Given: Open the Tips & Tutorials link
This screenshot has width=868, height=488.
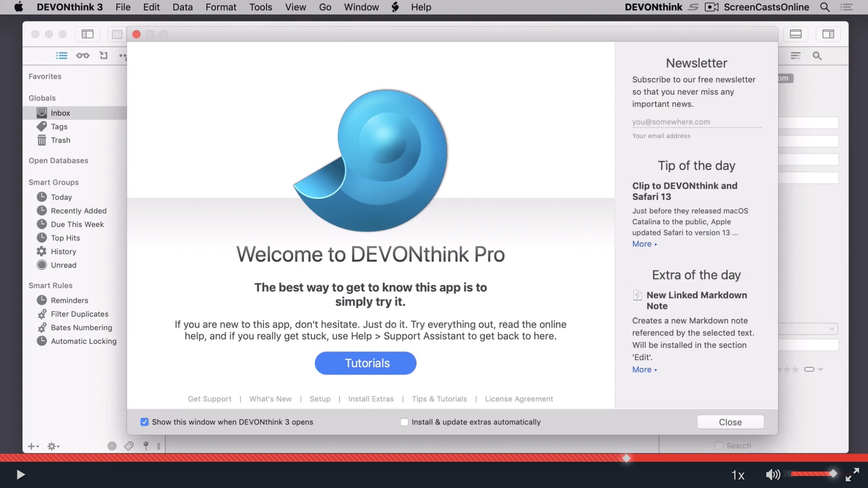Looking at the screenshot, I should [439, 399].
